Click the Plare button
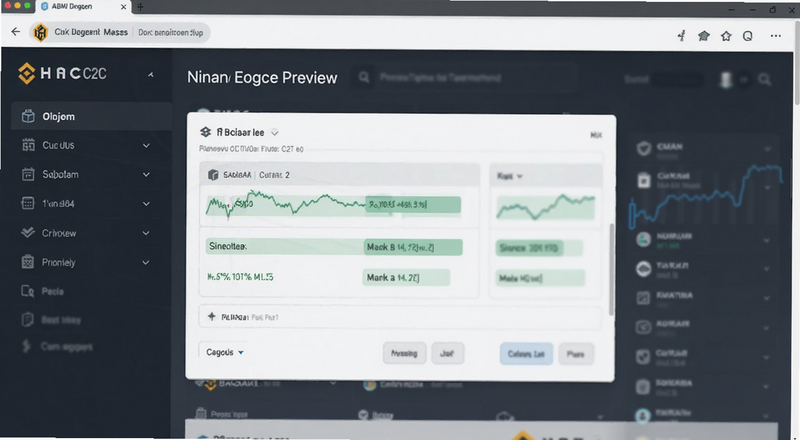 pyautogui.click(x=576, y=354)
